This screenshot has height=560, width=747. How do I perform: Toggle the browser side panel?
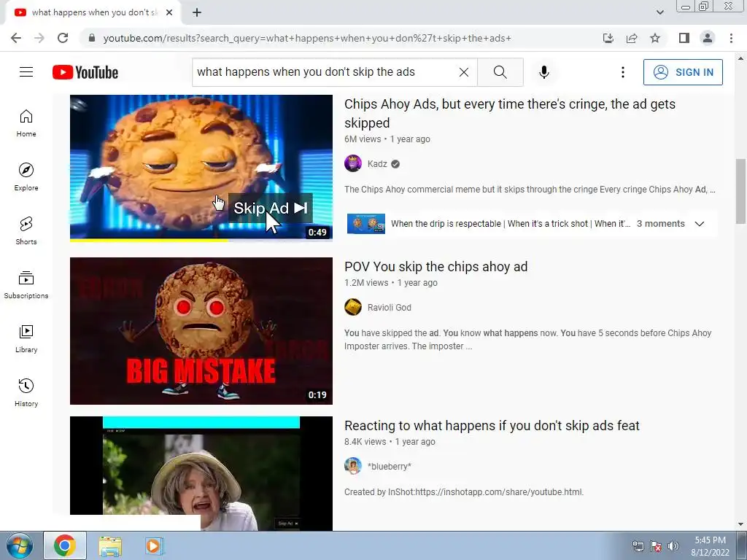pyautogui.click(x=684, y=38)
